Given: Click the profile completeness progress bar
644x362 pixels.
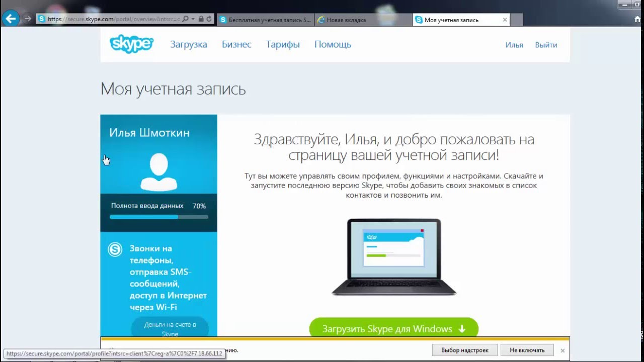Looking at the screenshot, I should (159, 217).
